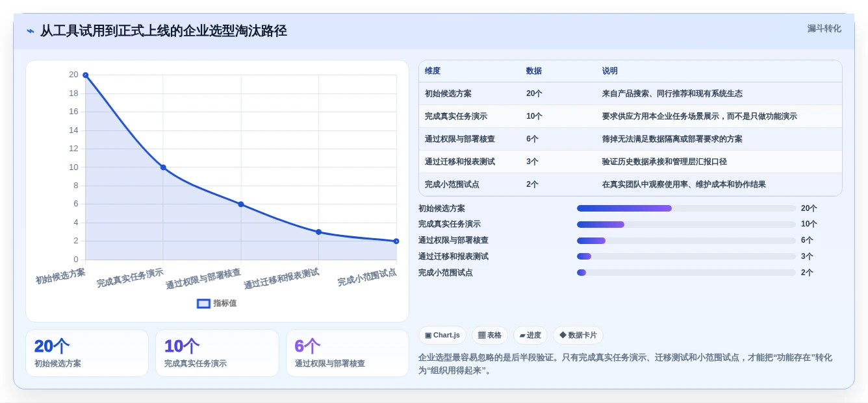Click x-axis label 完成小范围试点
Viewport: 868px width, 403px height.
pyautogui.click(x=367, y=277)
